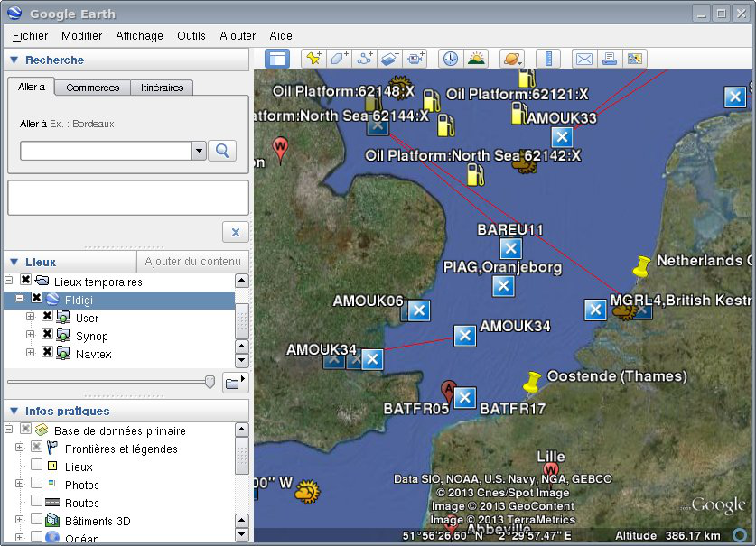Click the sun-cloud weather icon in the Channel
Screen dimensions: 756x546
307,492
